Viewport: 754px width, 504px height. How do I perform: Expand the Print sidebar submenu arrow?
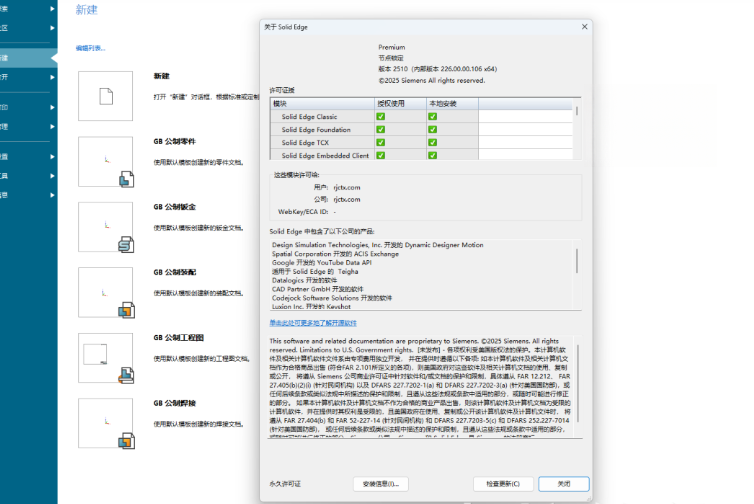(52, 107)
